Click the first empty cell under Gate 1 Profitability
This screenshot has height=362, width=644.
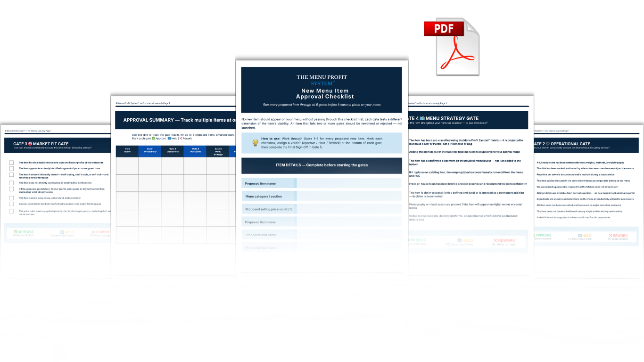[x=150, y=165]
